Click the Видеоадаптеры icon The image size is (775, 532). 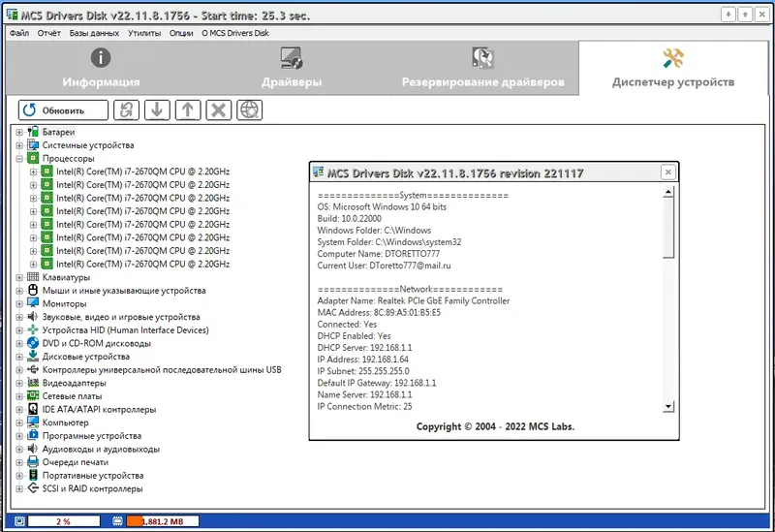pyautogui.click(x=33, y=383)
